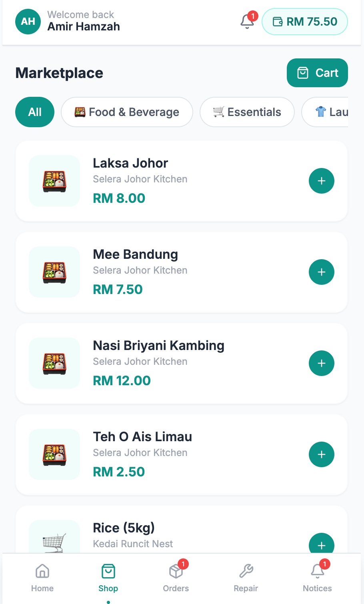Viewport: 364px width, 604px height.
Task: Add Teh O Ais Limau to cart
Action: pyautogui.click(x=321, y=454)
